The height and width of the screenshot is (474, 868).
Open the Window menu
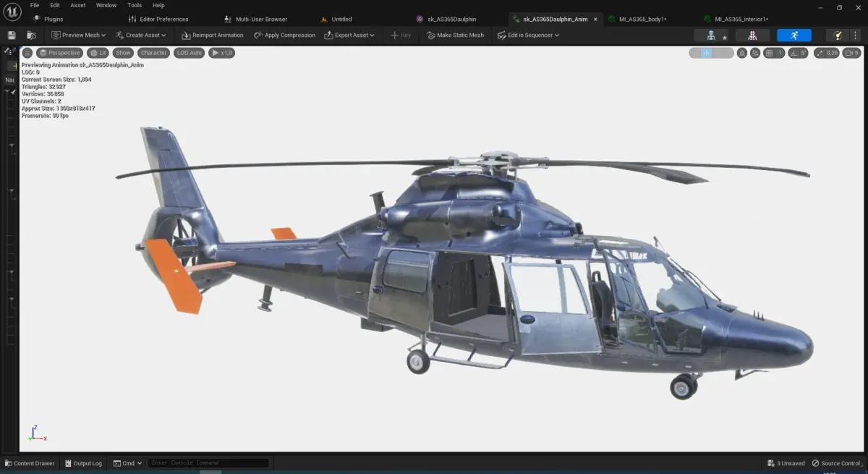(x=106, y=5)
